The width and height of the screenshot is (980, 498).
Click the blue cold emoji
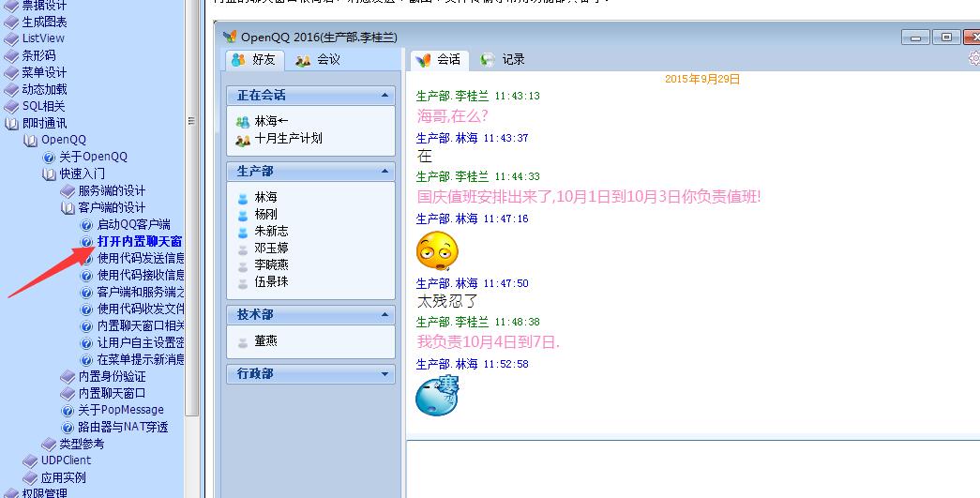tap(438, 395)
